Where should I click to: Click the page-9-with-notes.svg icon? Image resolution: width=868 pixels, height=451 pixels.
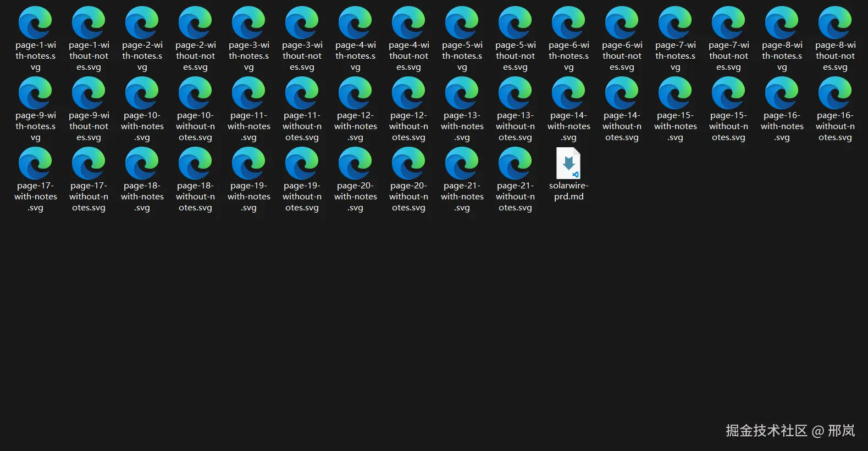point(35,93)
